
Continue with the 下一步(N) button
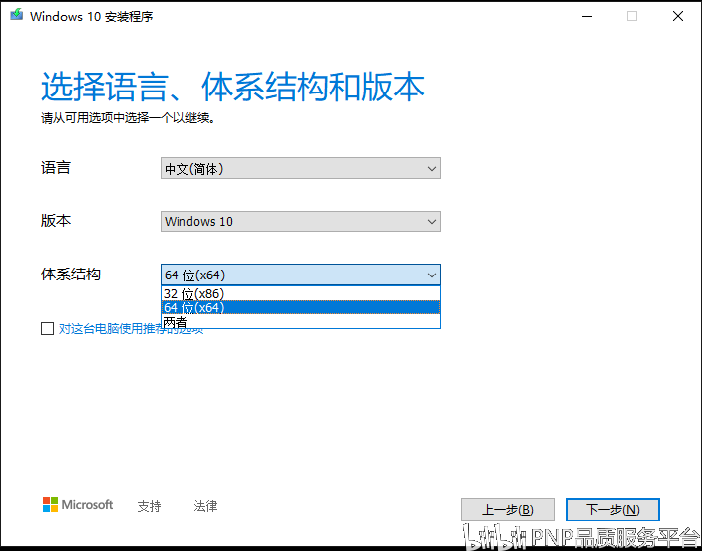pos(612,509)
